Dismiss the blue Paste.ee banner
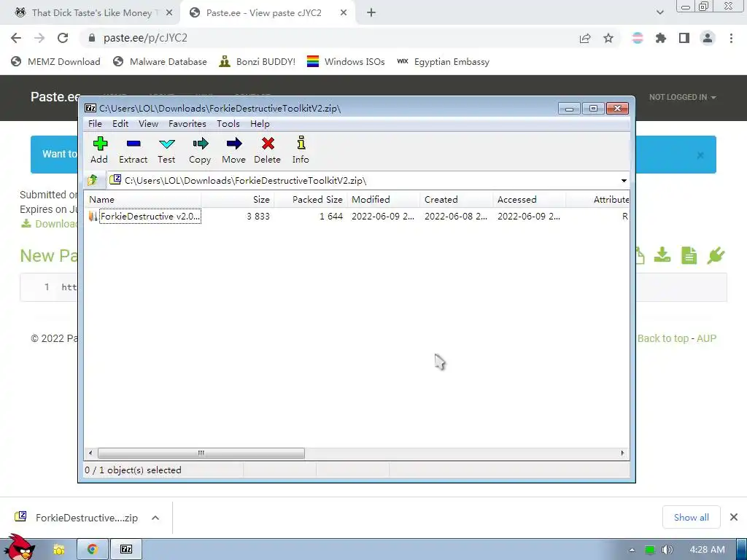Screen dimensions: 747x560 (700, 155)
